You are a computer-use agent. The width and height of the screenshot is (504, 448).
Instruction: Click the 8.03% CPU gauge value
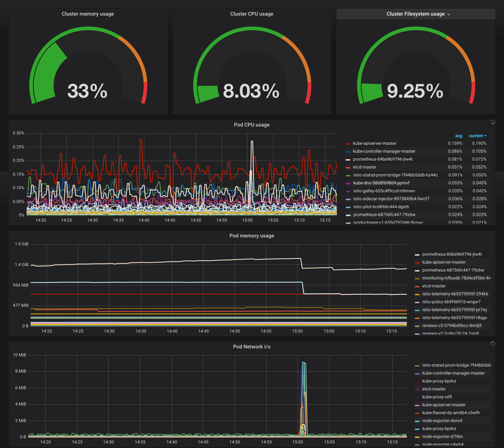(x=251, y=91)
